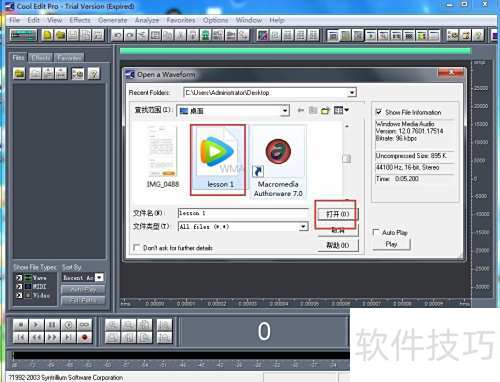The image size is (500, 382).
Task: Click the Play transport button
Action: pos(36,325)
